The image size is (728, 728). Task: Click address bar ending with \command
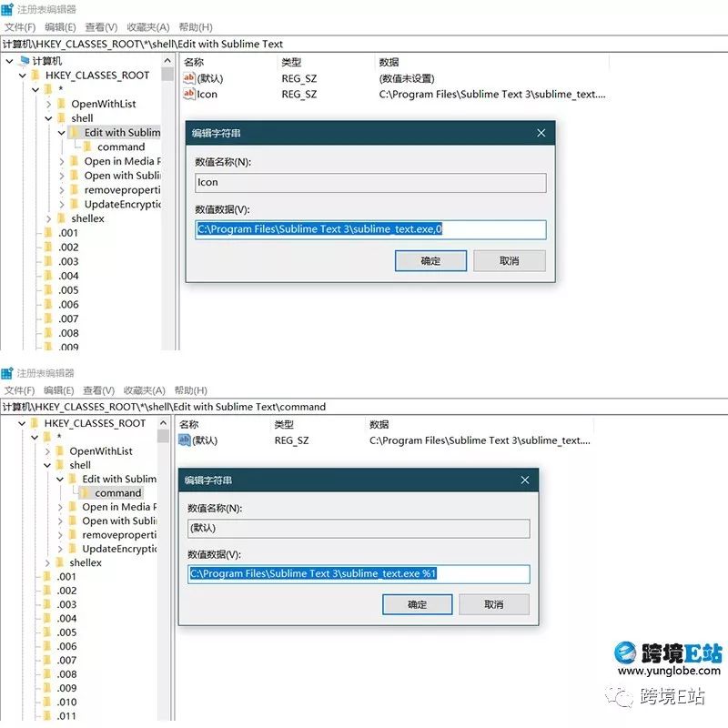[364, 407]
